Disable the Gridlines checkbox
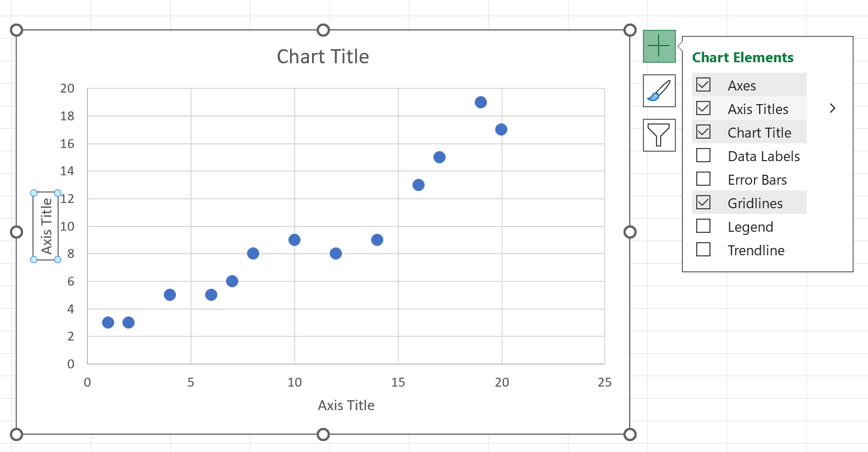Image resolution: width=868 pixels, height=452 pixels. 703,202
